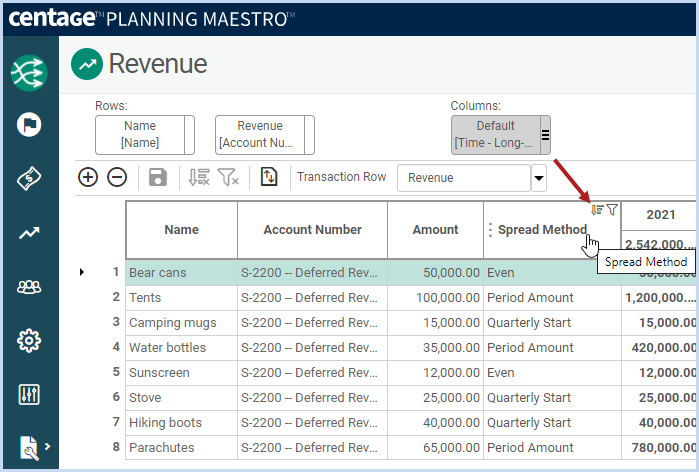699x472 pixels.
Task: Open the flag icon in the sidebar
Action: point(29,124)
